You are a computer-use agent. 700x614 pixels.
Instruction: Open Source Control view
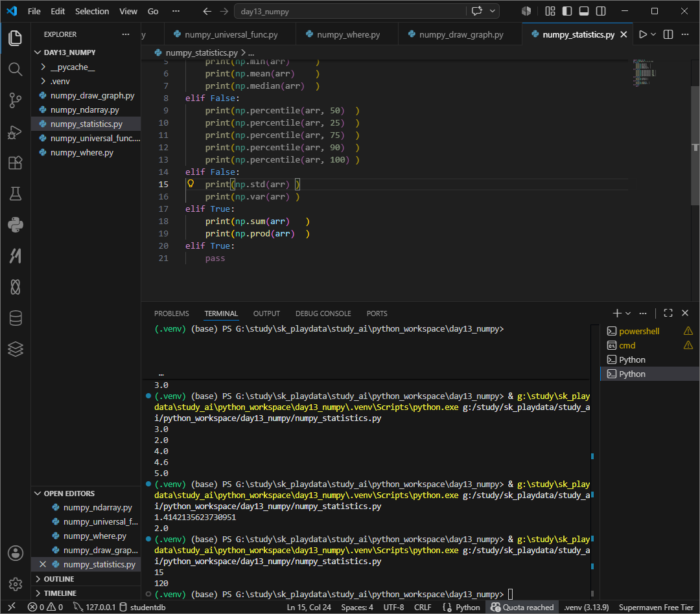[x=15, y=100]
